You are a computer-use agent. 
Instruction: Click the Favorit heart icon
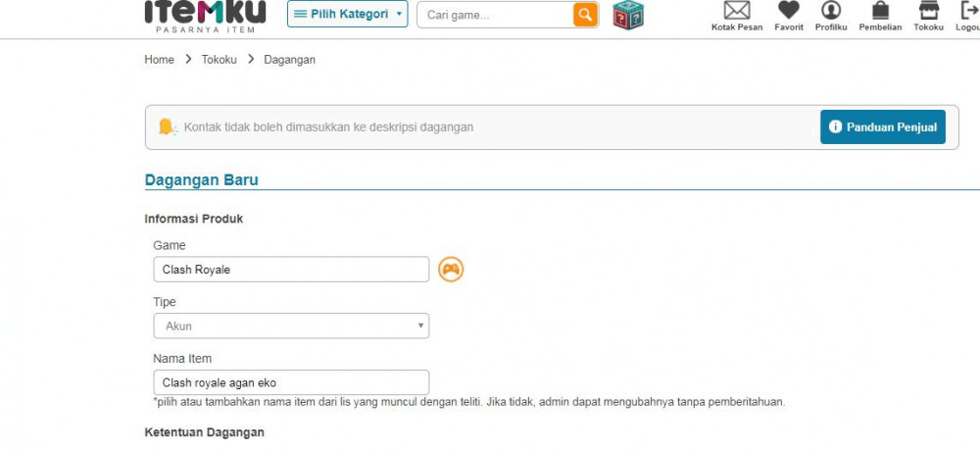789,10
